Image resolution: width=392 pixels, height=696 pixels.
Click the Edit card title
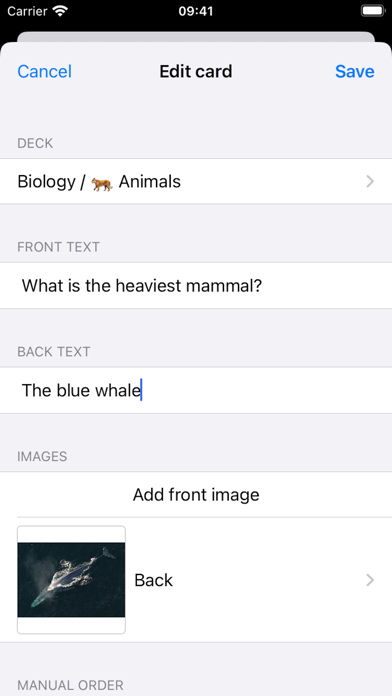(x=196, y=71)
